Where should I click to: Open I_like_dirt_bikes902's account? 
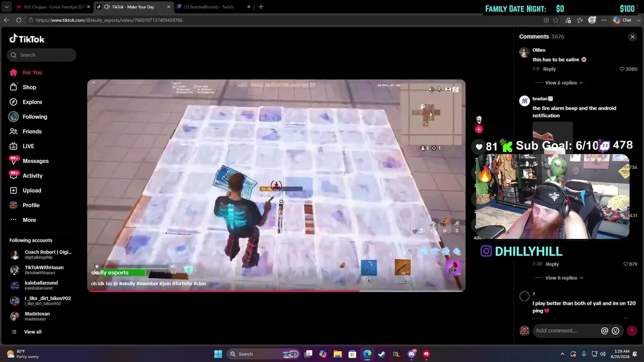point(41,301)
